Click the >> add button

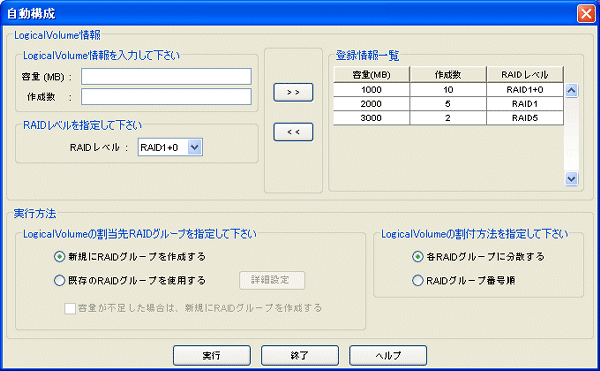point(293,92)
